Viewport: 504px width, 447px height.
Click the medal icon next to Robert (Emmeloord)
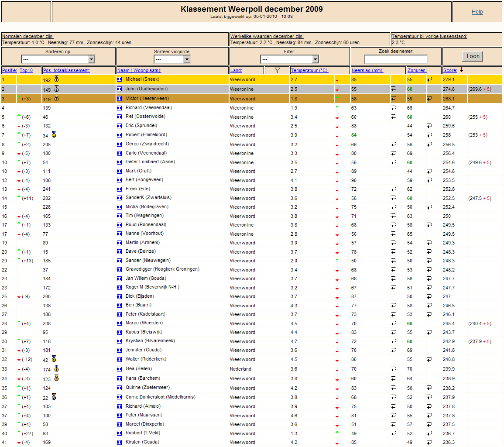tap(54, 134)
